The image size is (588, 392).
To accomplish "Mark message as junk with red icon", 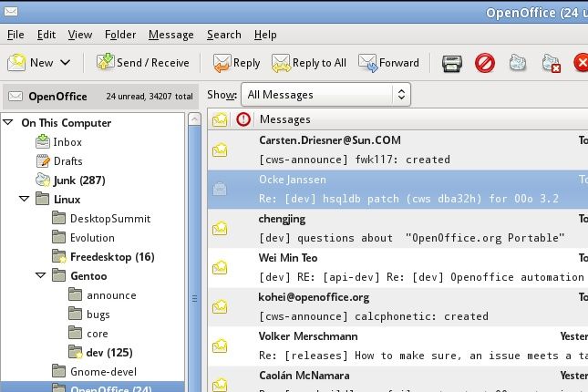I will coord(484,63).
